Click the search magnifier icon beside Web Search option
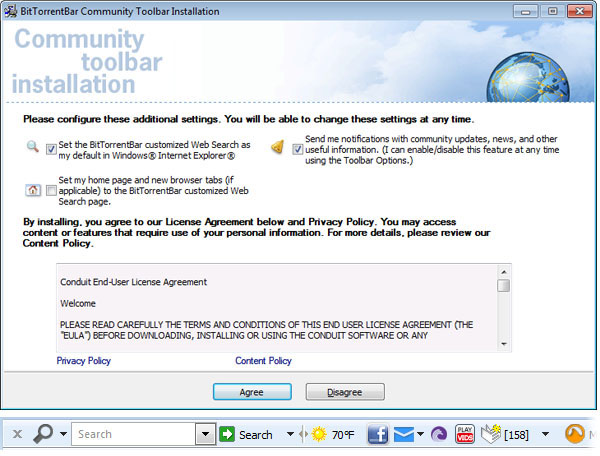 click(x=33, y=147)
